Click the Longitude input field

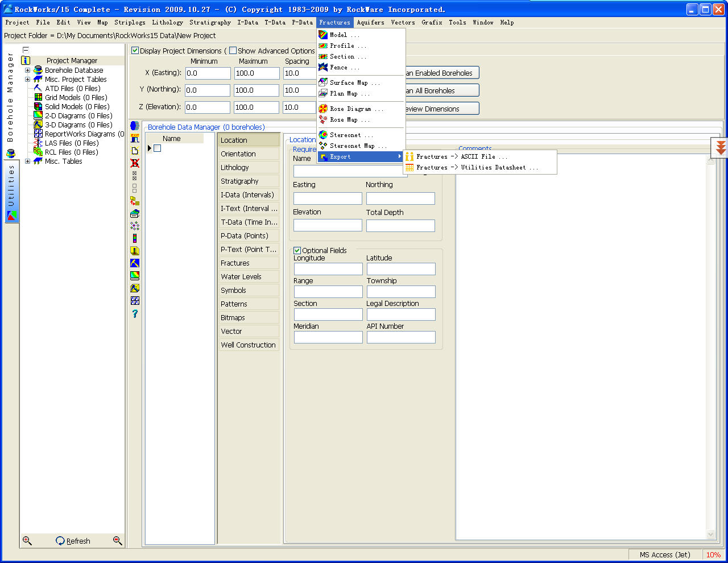[x=328, y=269]
